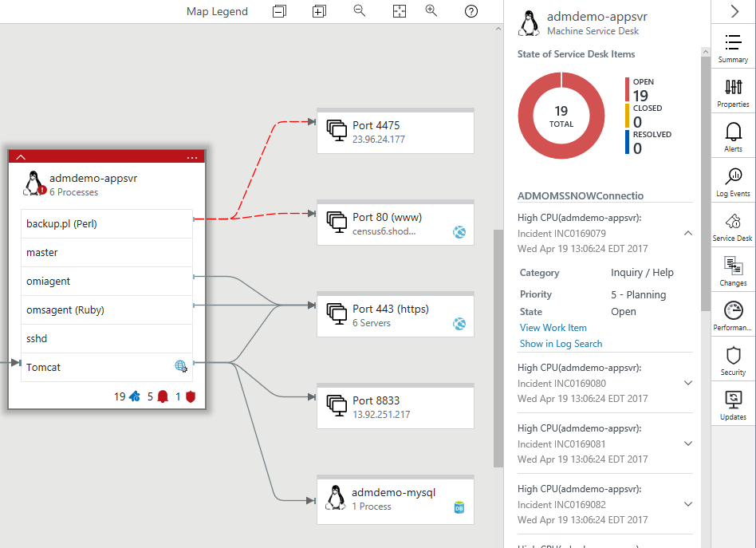756x548 pixels.
Task: Expand incident INC0169081 details
Action: click(x=688, y=444)
